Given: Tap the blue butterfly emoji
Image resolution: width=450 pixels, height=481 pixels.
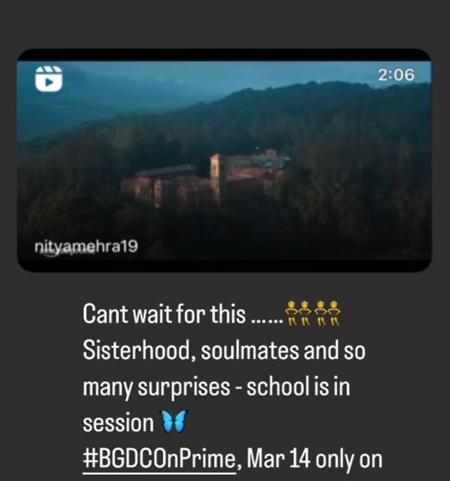Looking at the screenshot, I should click(x=173, y=422).
